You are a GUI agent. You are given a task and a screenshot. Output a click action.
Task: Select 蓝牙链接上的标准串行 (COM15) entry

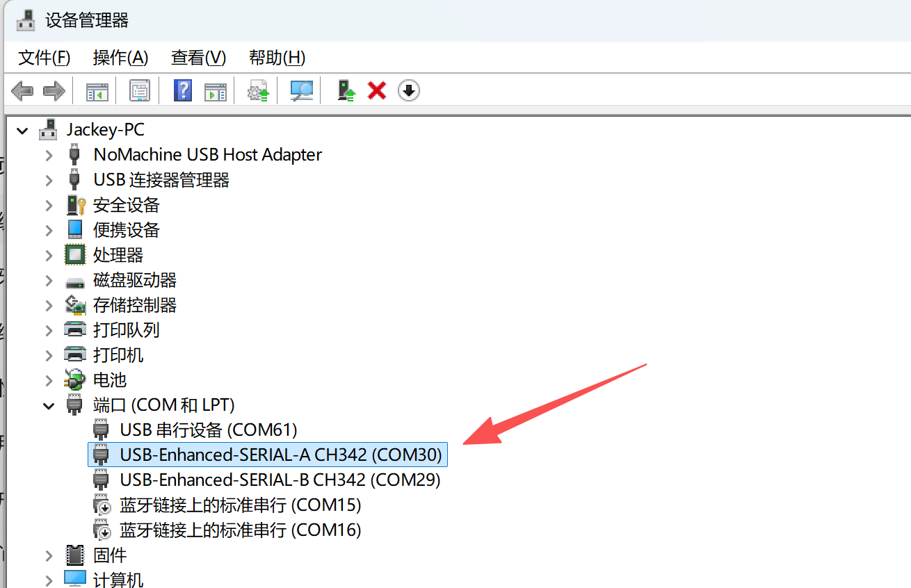click(241, 505)
